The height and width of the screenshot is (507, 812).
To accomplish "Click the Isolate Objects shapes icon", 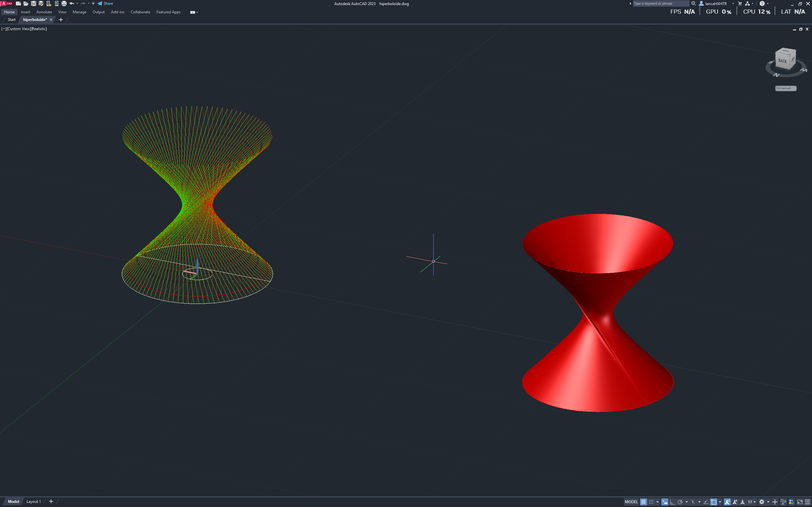I will (783, 502).
